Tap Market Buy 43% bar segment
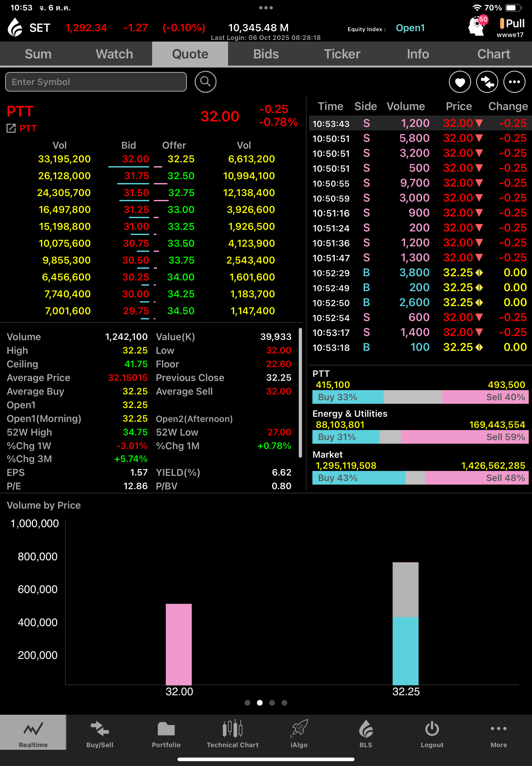Screen dimensions: 532x766 tap(359, 478)
